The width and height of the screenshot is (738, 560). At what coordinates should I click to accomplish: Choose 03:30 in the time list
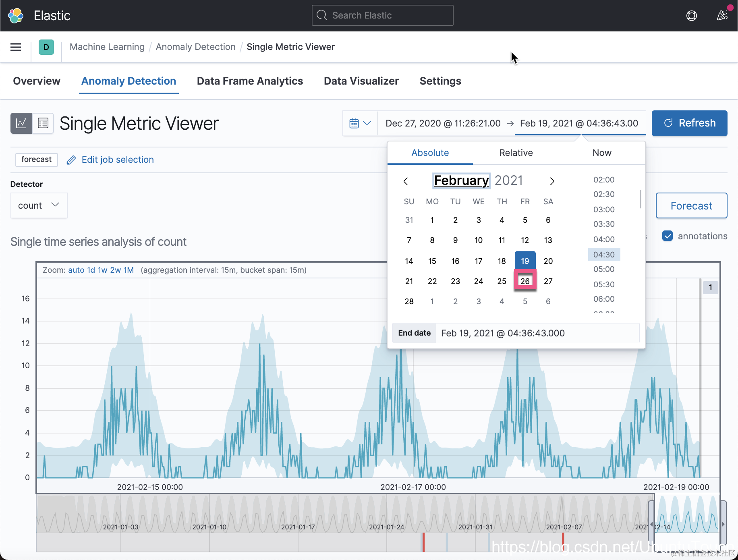pos(604,224)
